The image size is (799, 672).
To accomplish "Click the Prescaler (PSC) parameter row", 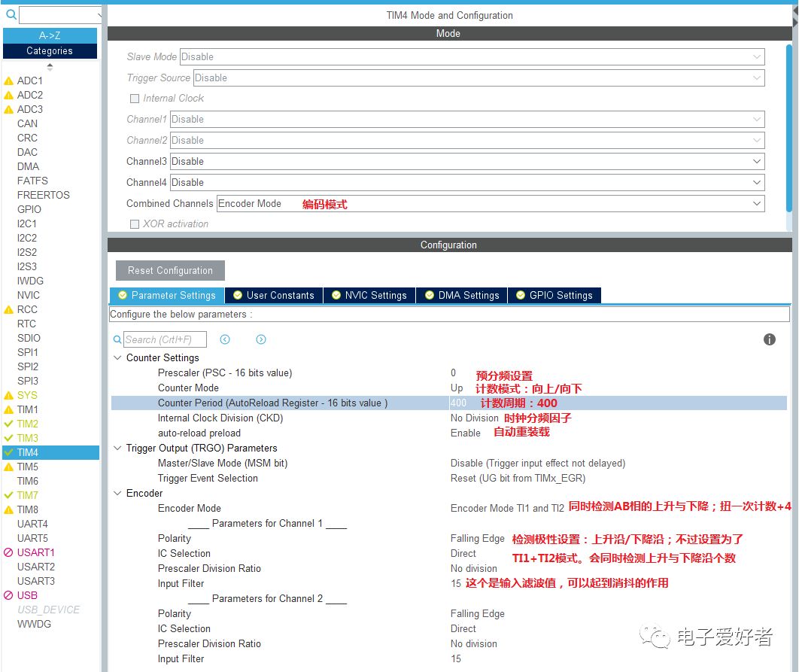I will [x=448, y=372].
